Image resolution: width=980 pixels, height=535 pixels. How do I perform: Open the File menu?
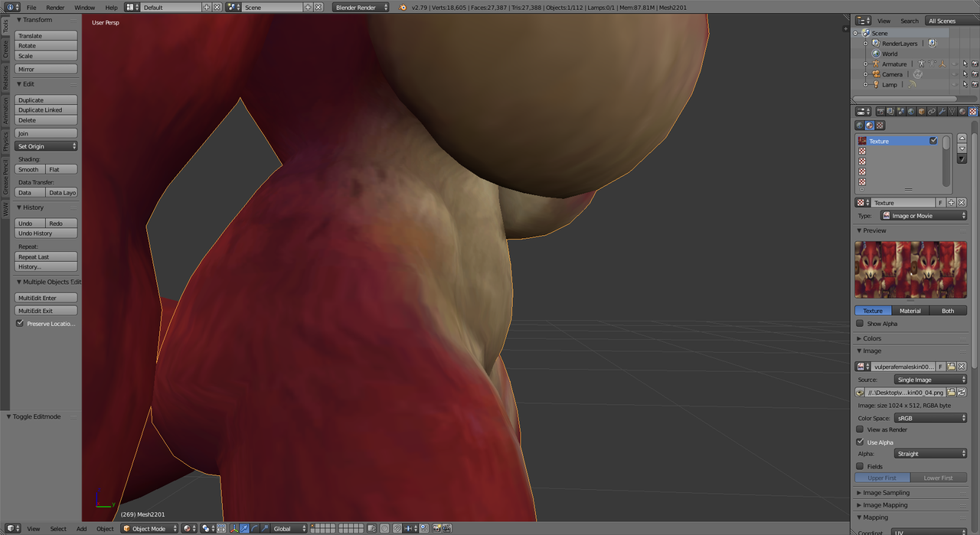coord(31,8)
